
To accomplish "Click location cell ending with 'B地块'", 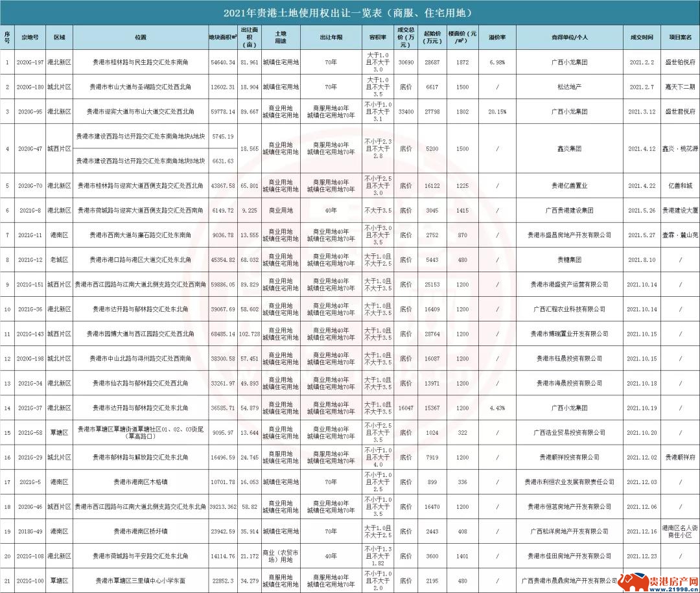I will [x=141, y=161].
